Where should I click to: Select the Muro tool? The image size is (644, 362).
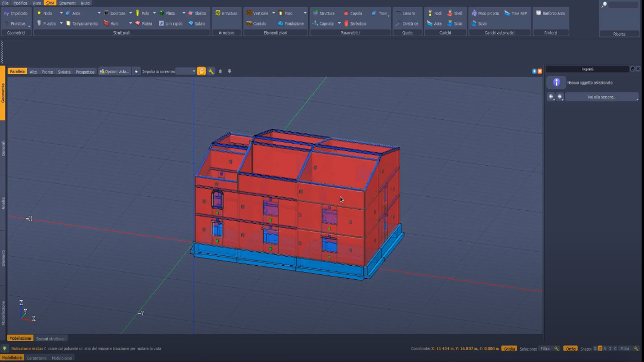pyautogui.click(x=111, y=23)
